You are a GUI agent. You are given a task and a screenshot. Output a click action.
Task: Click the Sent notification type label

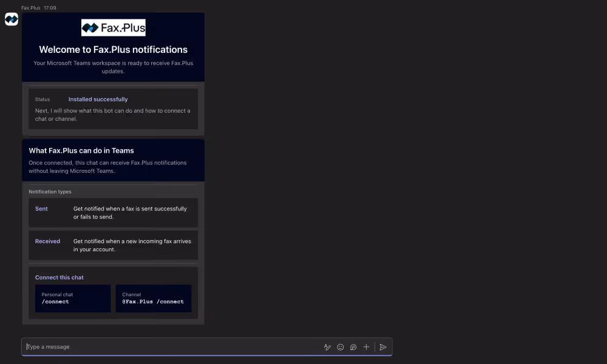[x=41, y=209]
